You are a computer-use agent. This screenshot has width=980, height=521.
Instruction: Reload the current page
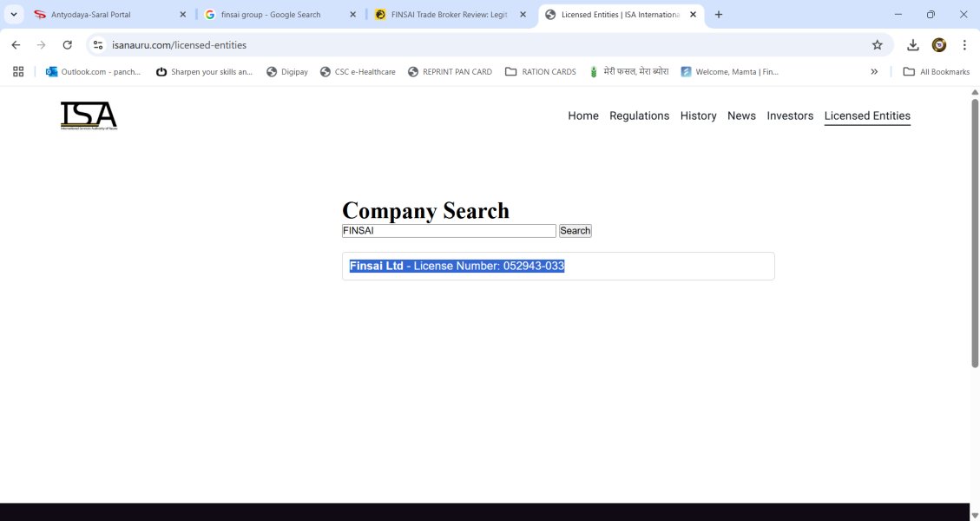pyautogui.click(x=68, y=45)
